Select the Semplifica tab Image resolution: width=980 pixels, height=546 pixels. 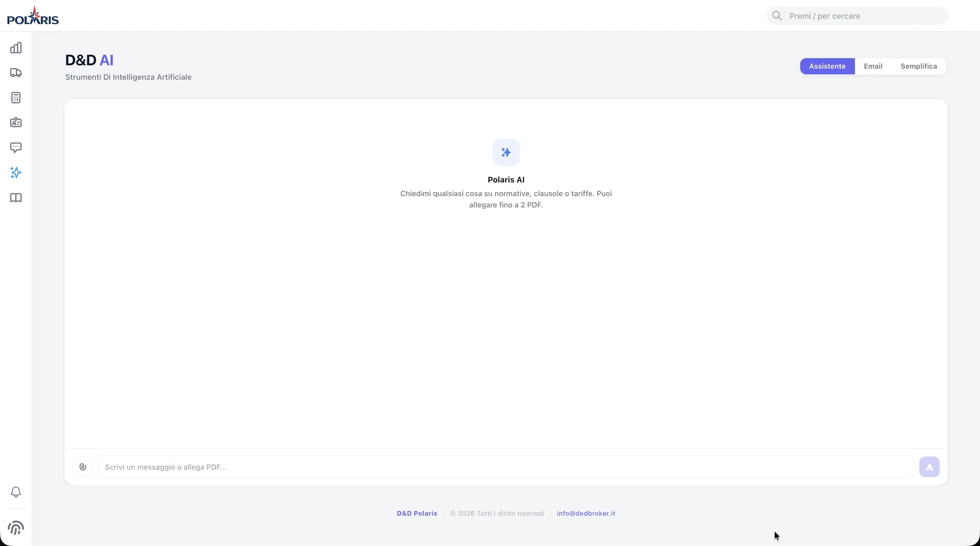(x=918, y=66)
